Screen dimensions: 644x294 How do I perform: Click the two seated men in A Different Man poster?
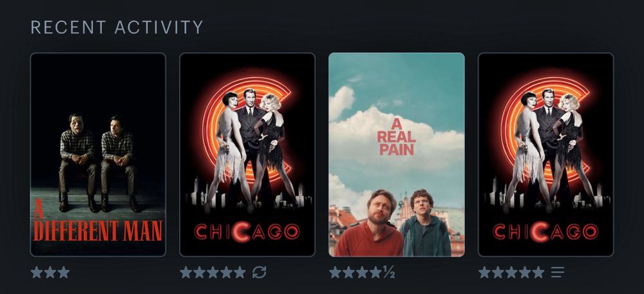pyautogui.click(x=98, y=162)
